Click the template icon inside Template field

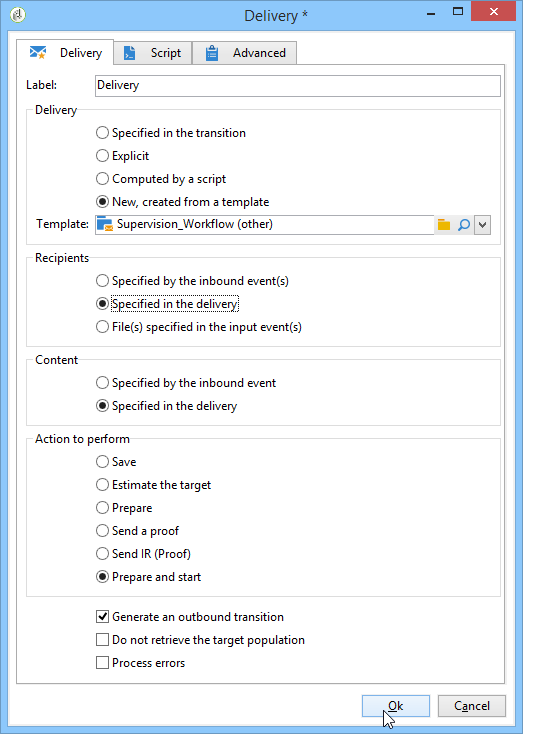point(105,224)
